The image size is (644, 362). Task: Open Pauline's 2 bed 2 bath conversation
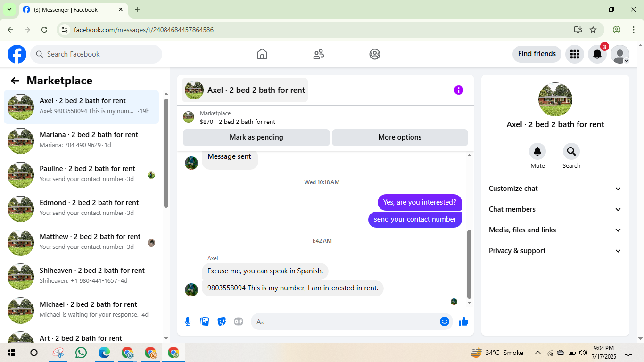point(82,175)
